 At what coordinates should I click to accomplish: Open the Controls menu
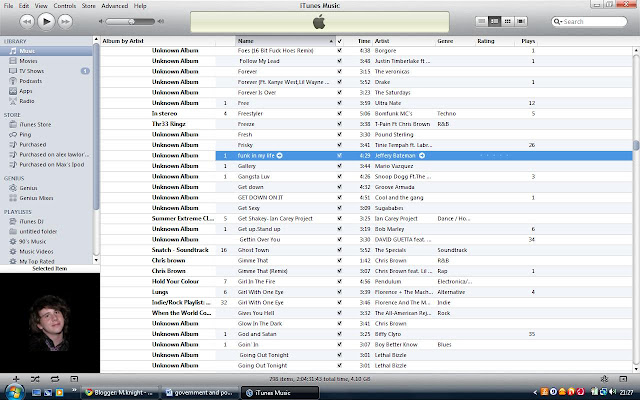pos(65,6)
